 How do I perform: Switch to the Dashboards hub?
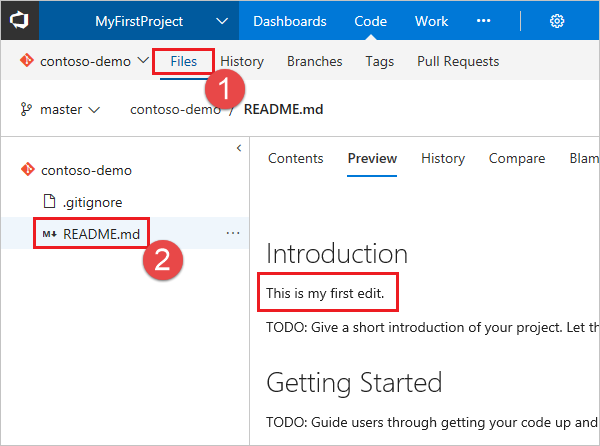[289, 21]
